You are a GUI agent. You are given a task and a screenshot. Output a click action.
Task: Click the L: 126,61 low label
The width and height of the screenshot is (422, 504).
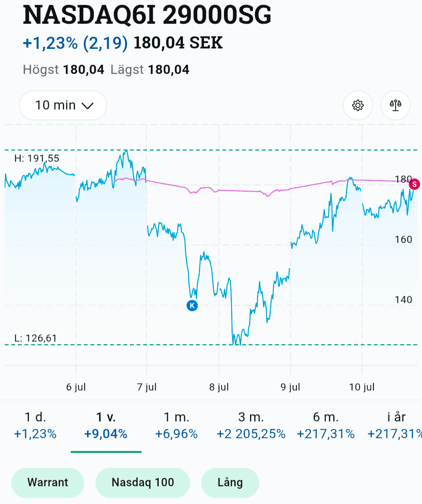click(x=36, y=338)
